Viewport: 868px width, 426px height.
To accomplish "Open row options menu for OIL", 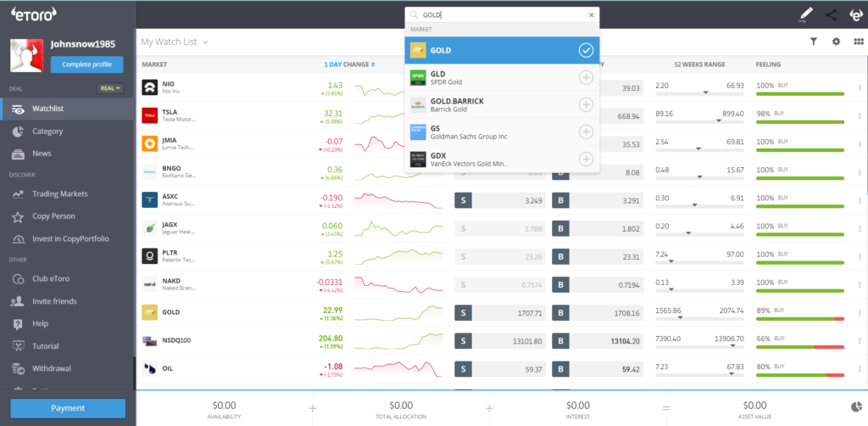I will click(860, 368).
